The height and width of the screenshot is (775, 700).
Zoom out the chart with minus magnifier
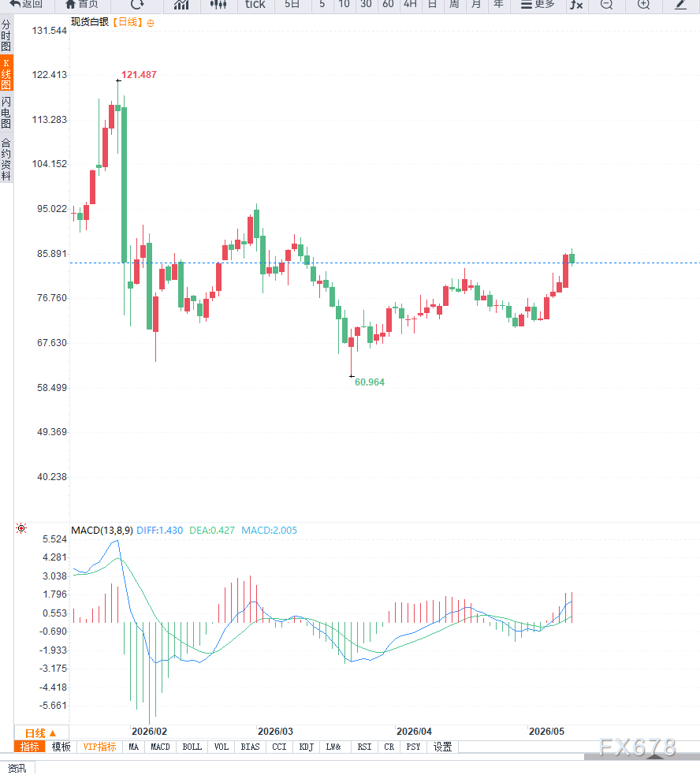pos(606,5)
